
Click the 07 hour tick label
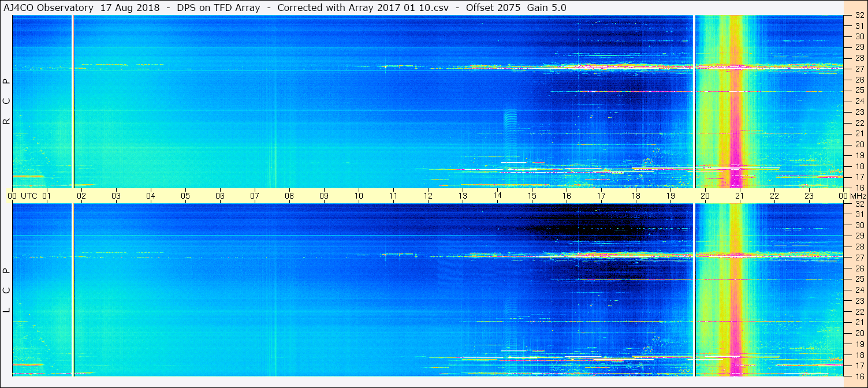[x=255, y=196]
